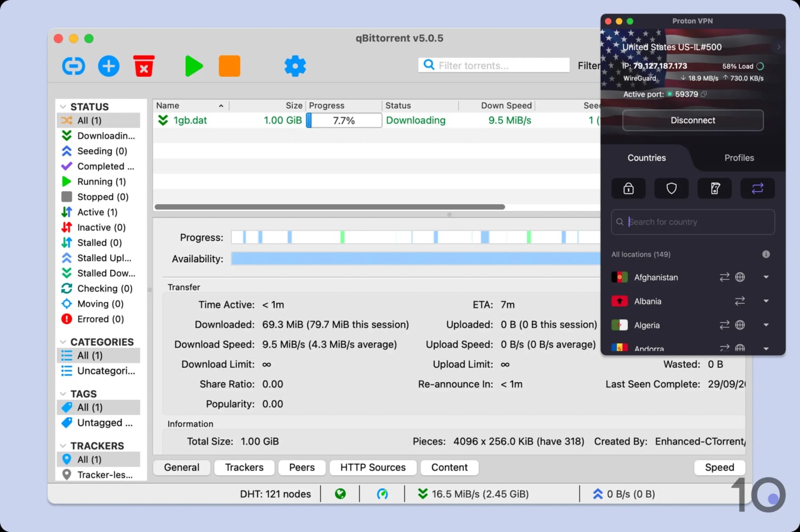Click the download speed 16.5 MiB/s status
Image resolution: width=800 pixels, height=532 pixels.
click(x=474, y=494)
